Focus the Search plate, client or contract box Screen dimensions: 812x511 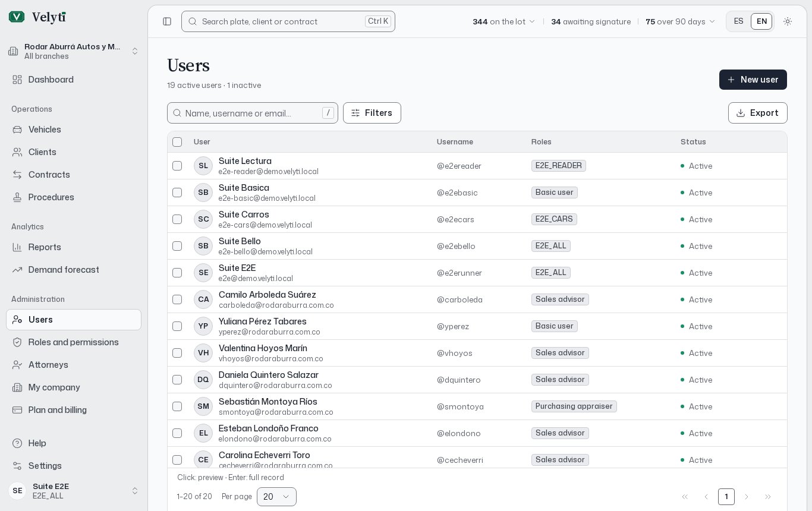pos(288,21)
